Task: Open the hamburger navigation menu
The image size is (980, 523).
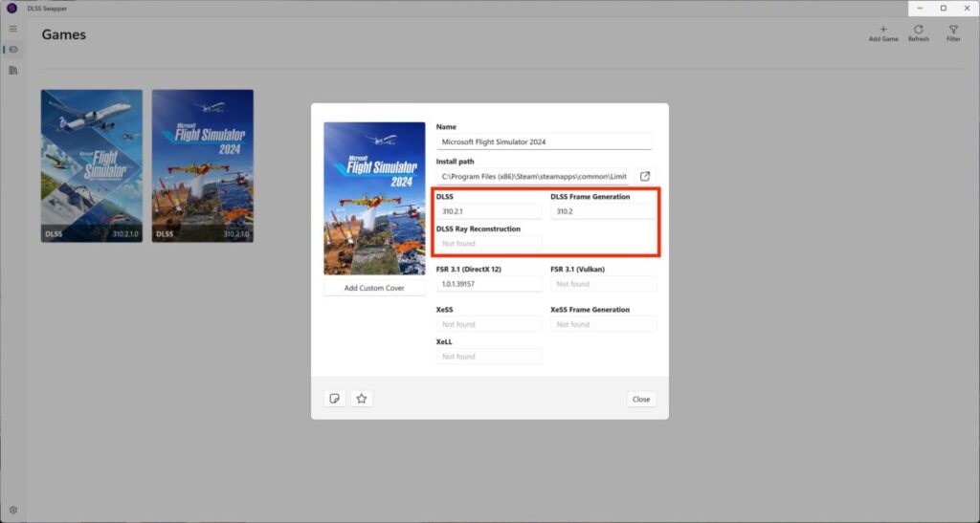Action: [x=12, y=29]
